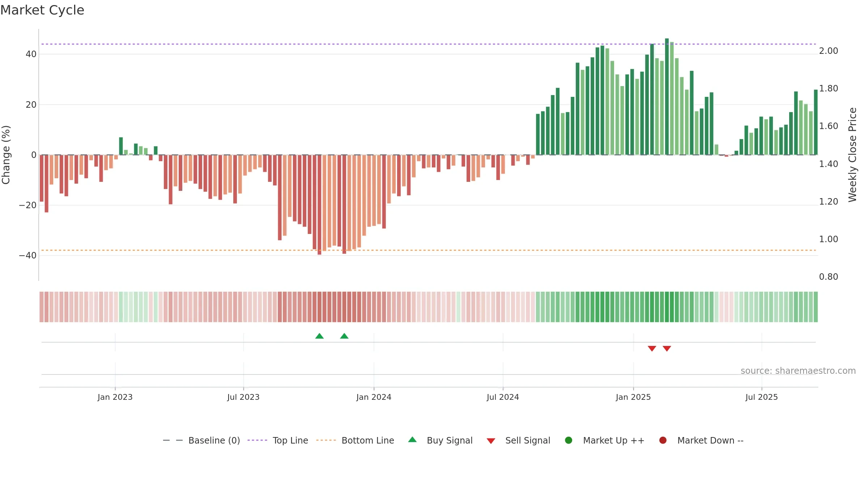
Task: Click the purple dotted Top Line legend sample
Action: tap(257, 440)
